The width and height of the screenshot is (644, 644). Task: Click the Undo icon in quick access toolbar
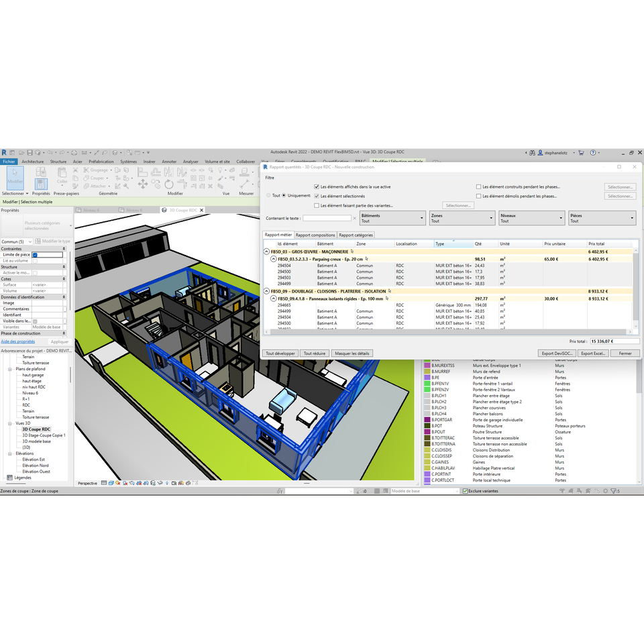50,153
